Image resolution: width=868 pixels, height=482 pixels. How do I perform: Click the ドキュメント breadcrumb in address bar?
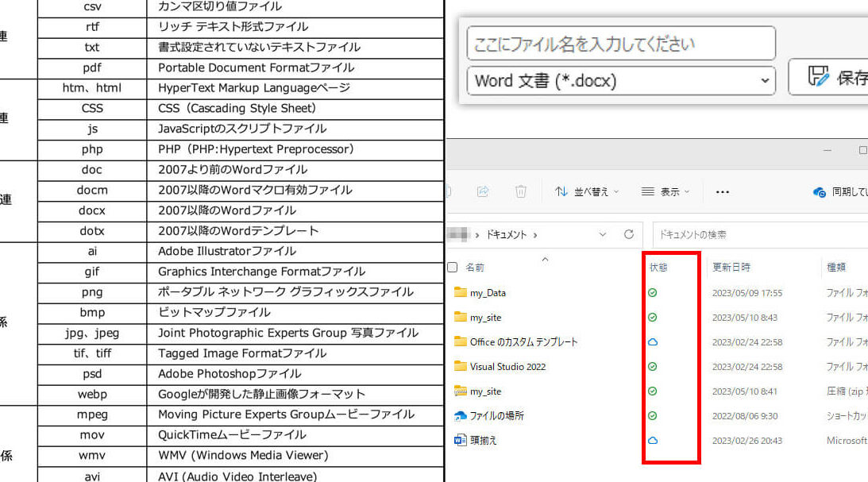click(506, 234)
